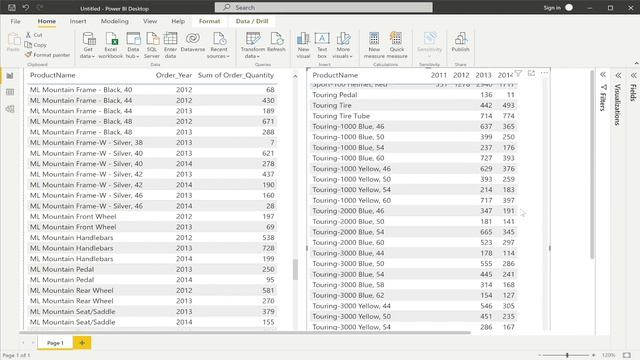640x360 pixels.
Task: Insert a New visual
Action: [x=303, y=45]
